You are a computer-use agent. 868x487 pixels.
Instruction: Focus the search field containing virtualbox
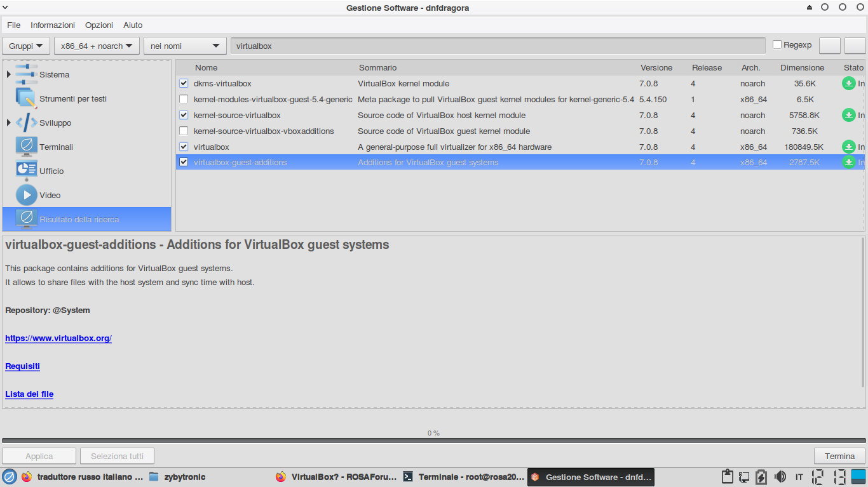pos(498,46)
